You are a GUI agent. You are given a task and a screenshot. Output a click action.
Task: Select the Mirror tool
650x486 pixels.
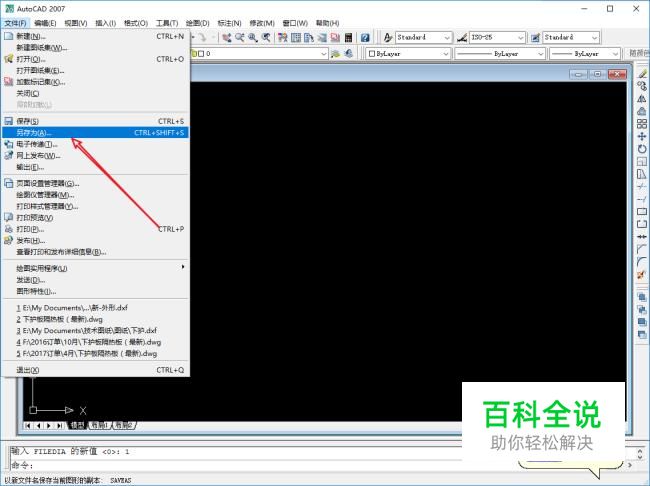[642, 99]
